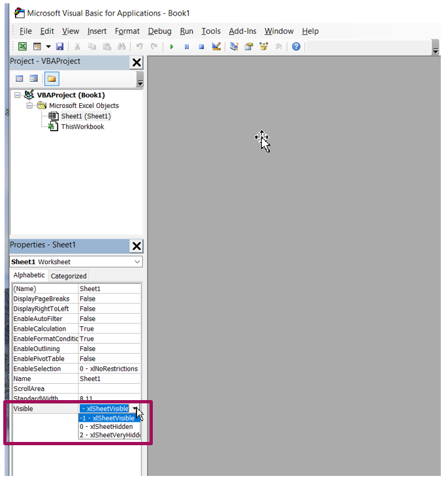Open the Add-Ins menu

242,31
